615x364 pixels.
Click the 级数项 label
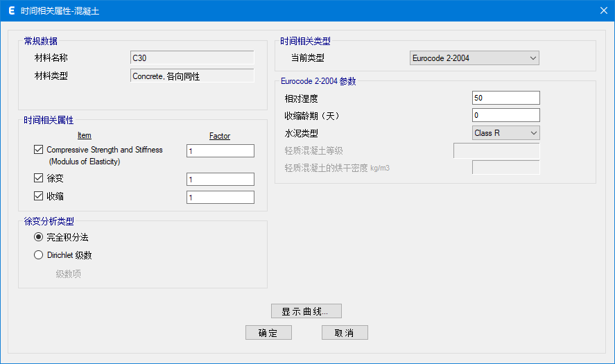point(68,274)
